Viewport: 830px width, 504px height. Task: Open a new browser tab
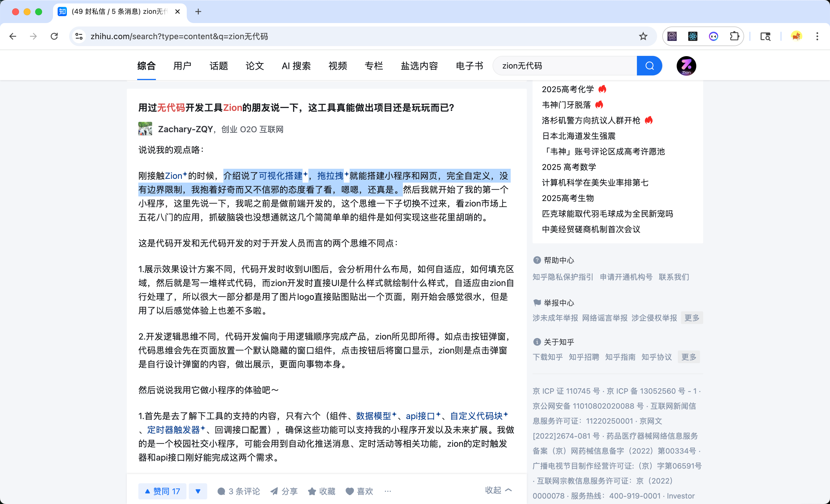pyautogui.click(x=198, y=12)
